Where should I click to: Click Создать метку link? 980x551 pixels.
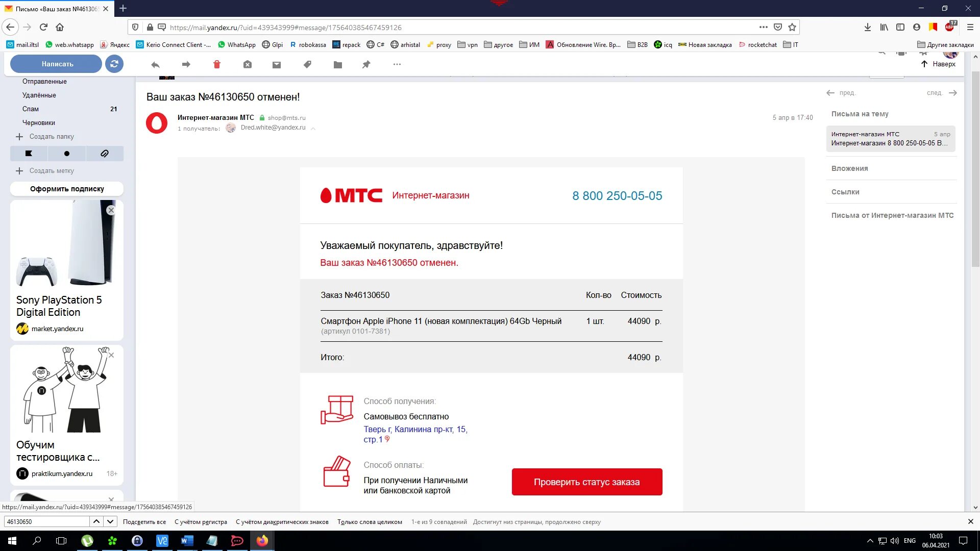[x=51, y=170]
